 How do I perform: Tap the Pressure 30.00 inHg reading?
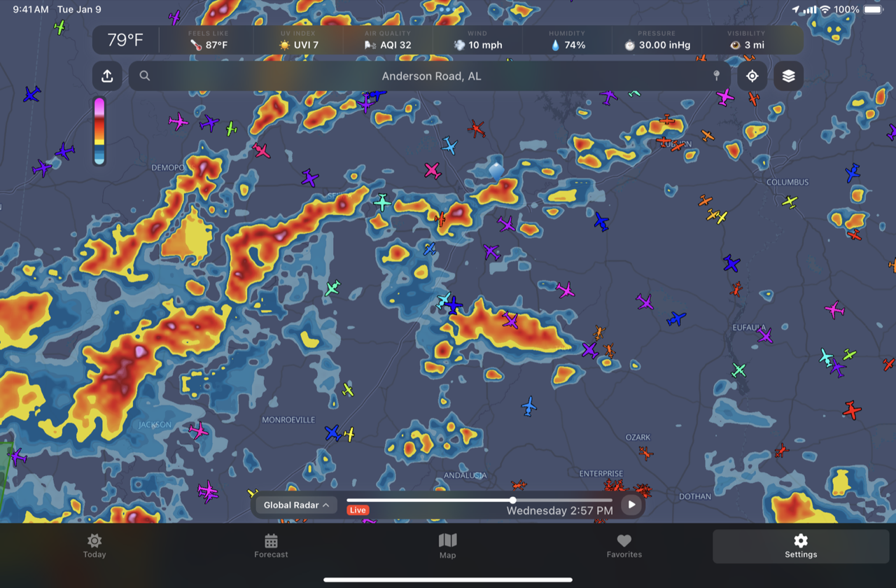(x=657, y=40)
